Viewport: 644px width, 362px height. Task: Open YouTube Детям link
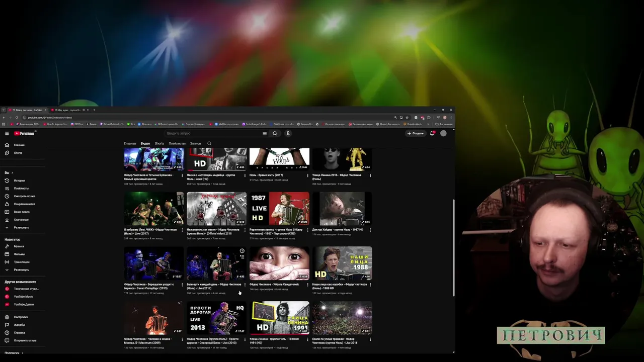click(24, 304)
